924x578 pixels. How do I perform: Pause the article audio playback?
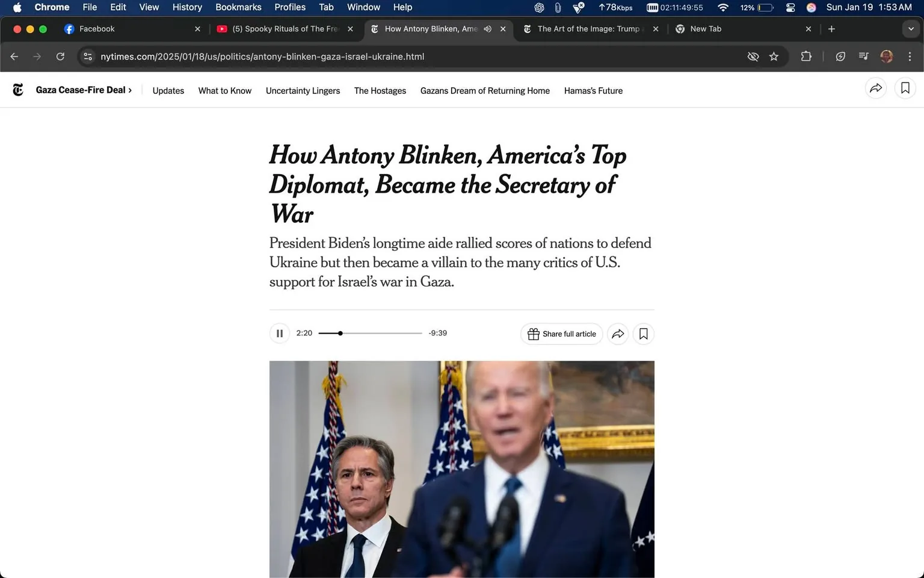pyautogui.click(x=280, y=333)
